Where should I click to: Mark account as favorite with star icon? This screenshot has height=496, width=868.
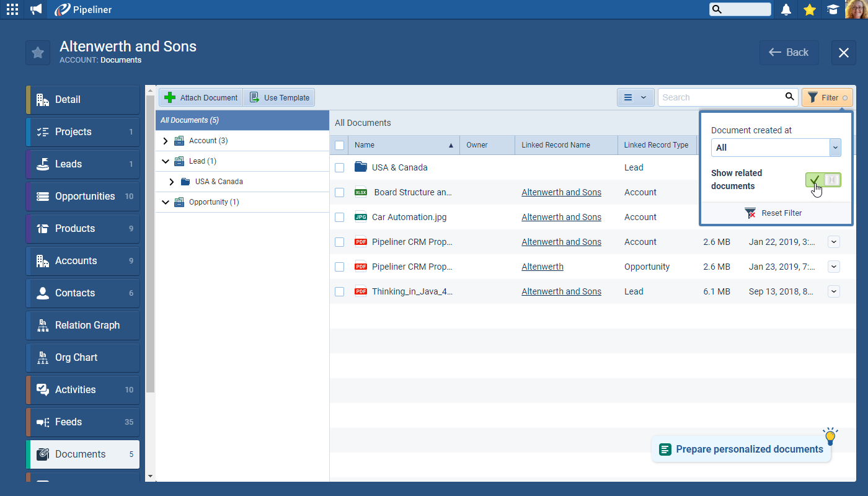click(x=38, y=53)
